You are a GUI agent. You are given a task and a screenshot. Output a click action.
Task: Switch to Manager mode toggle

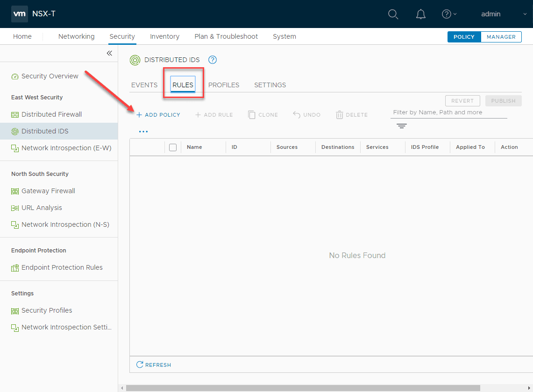501,37
